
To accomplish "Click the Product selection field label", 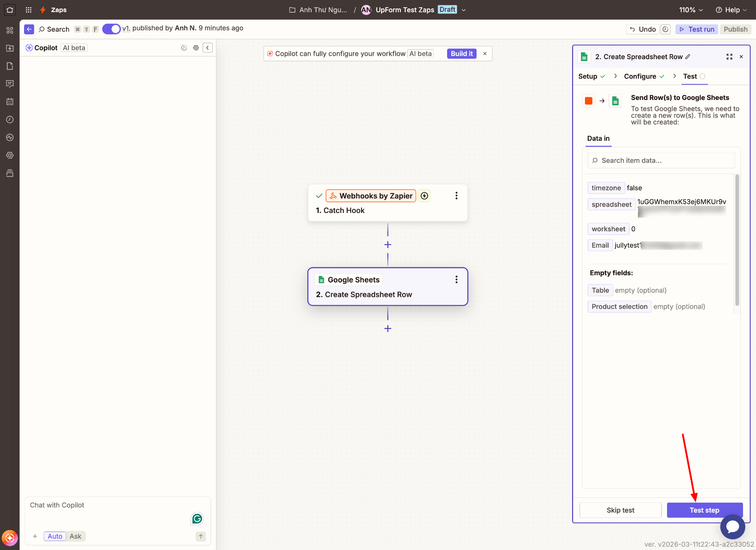I will [620, 306].
